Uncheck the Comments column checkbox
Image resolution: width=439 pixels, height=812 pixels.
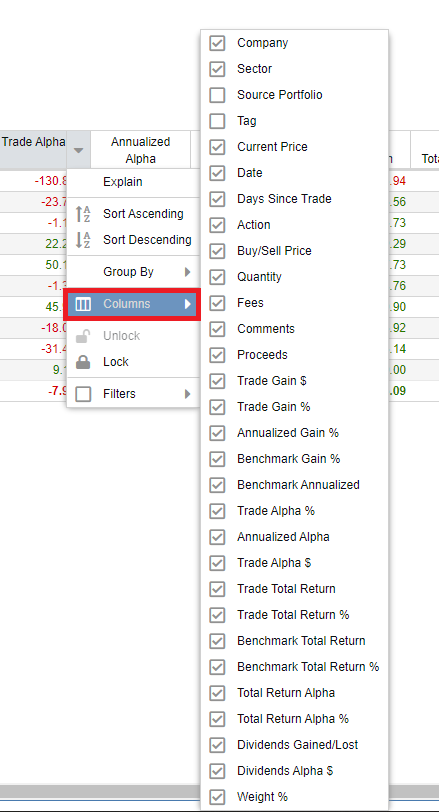(217, 329)
